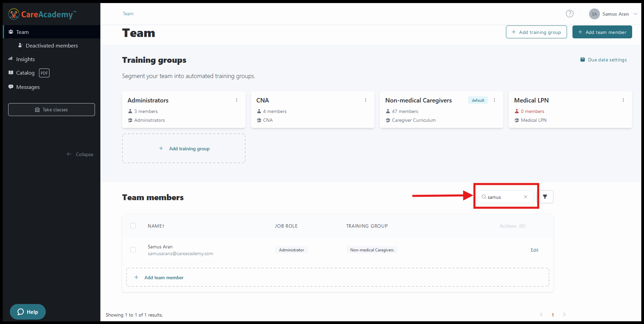Open the filter funnel beside the search box
The width and height of the screenshot is (644, 324).
pyautogui.click(x=546, y=197)
